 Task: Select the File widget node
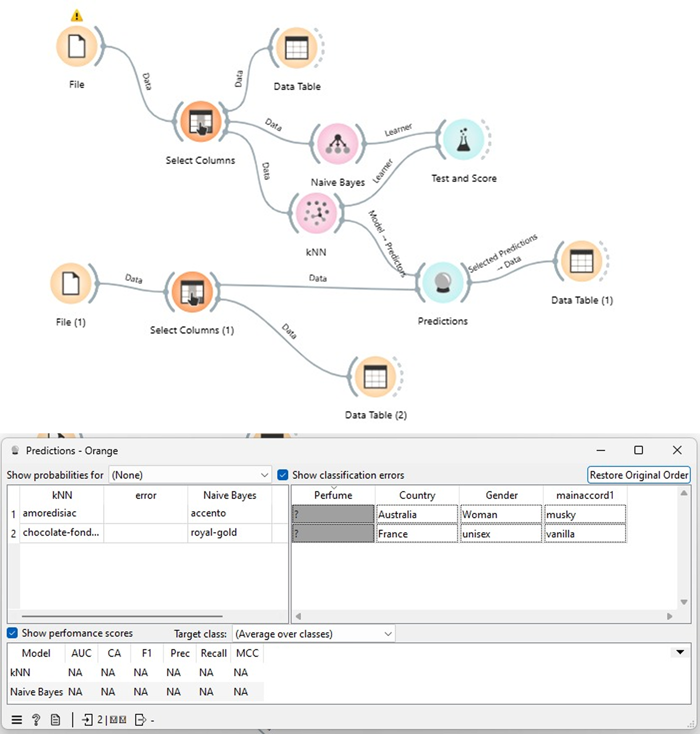pos(77,46)
